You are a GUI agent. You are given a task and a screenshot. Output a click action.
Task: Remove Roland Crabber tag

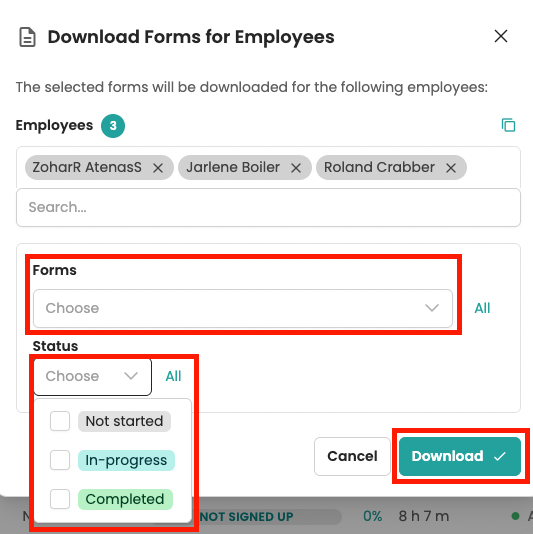[x=451, y=168]
